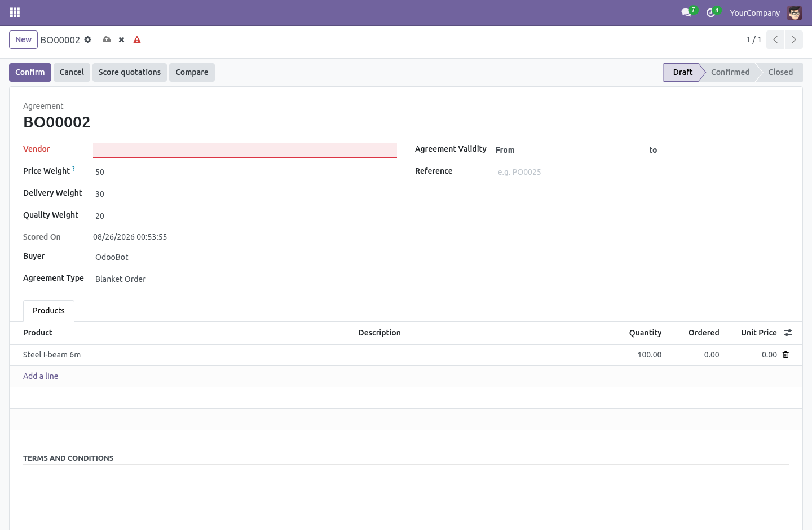Discard changes with the X icon

click(x=121, y=39)
